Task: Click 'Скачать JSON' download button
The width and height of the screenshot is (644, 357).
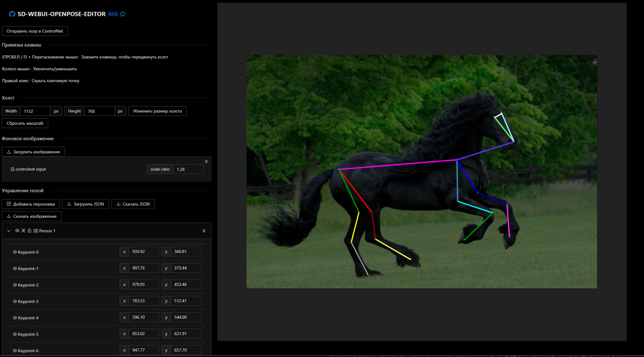Action: tap(133, 204)
